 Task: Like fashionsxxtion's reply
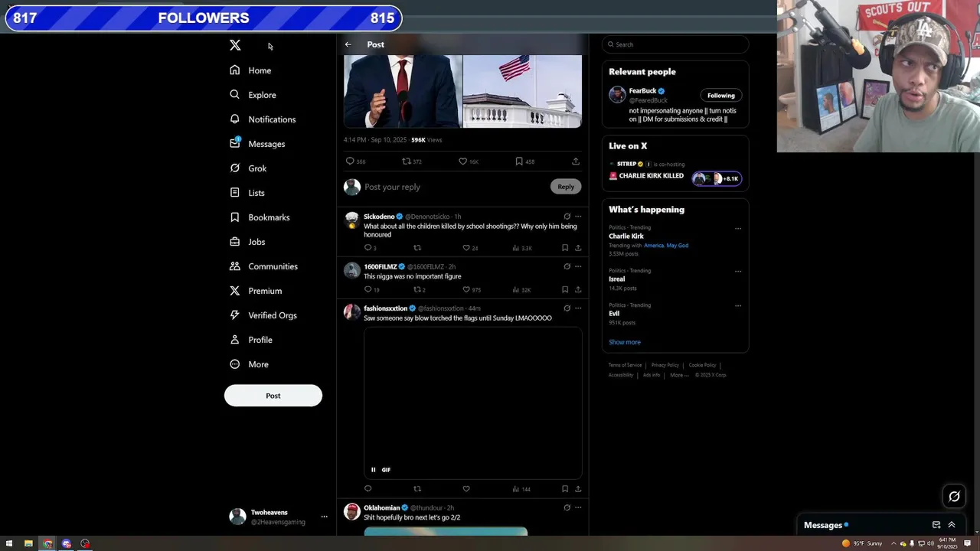(x=466, y=489)
